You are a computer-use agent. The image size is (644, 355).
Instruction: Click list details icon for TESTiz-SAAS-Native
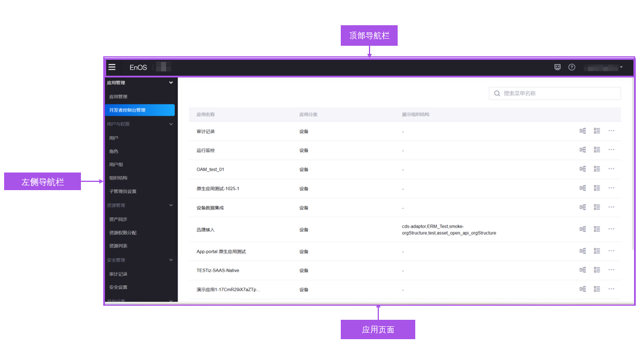point(597,270)
